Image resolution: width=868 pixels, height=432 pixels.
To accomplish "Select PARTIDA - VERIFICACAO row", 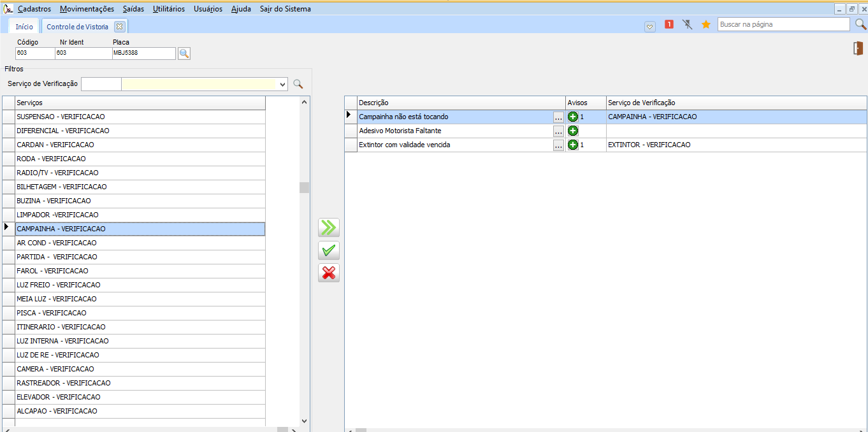I will coord(140,257).
